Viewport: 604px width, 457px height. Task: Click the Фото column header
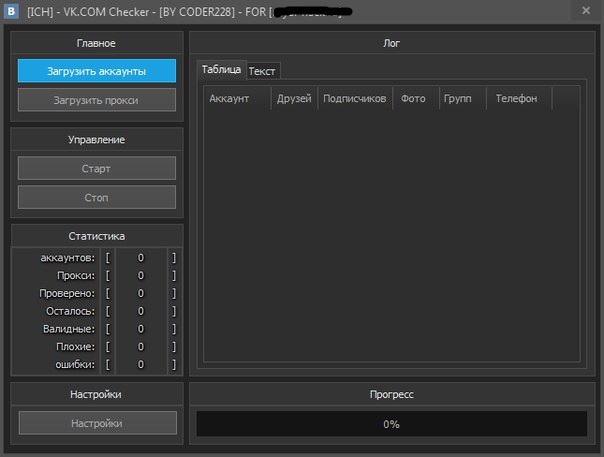click(414, 98)
